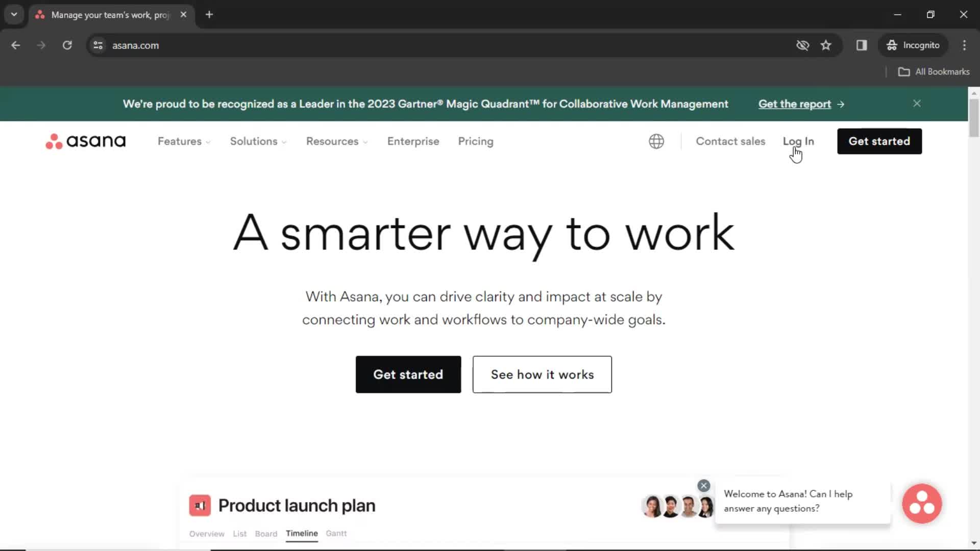Open the language/globe selector icon
Screen dimensions: 980x551
pyautogui.click(x=655, y=141)
